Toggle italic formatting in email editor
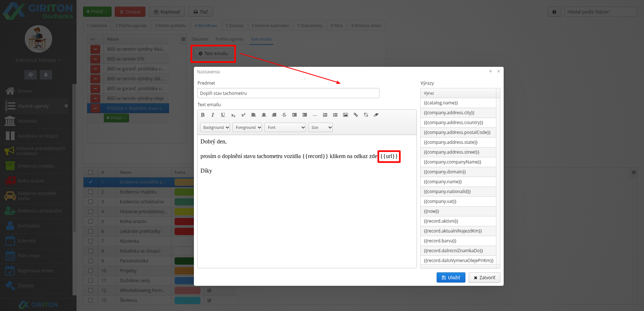This screenshot has width=644, height=311. coord(213,115)
